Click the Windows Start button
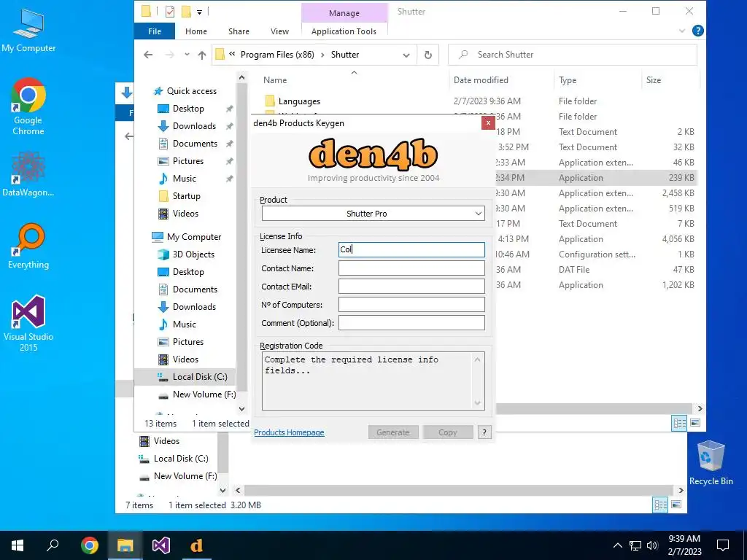The image size is (747, 560). [18, 545]
